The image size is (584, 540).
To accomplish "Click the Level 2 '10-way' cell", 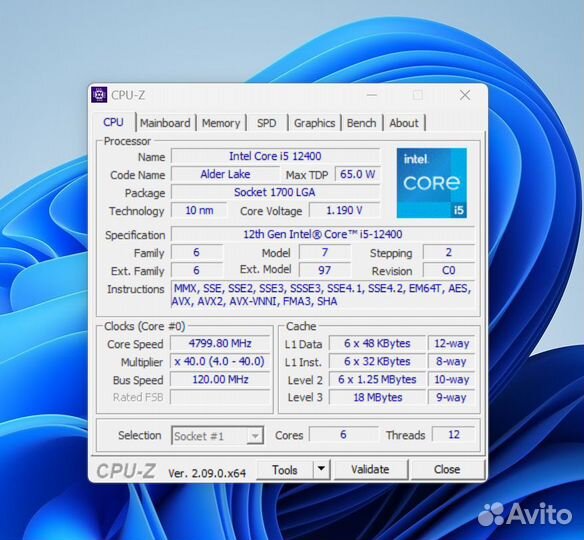I will (x=451, y=379).
